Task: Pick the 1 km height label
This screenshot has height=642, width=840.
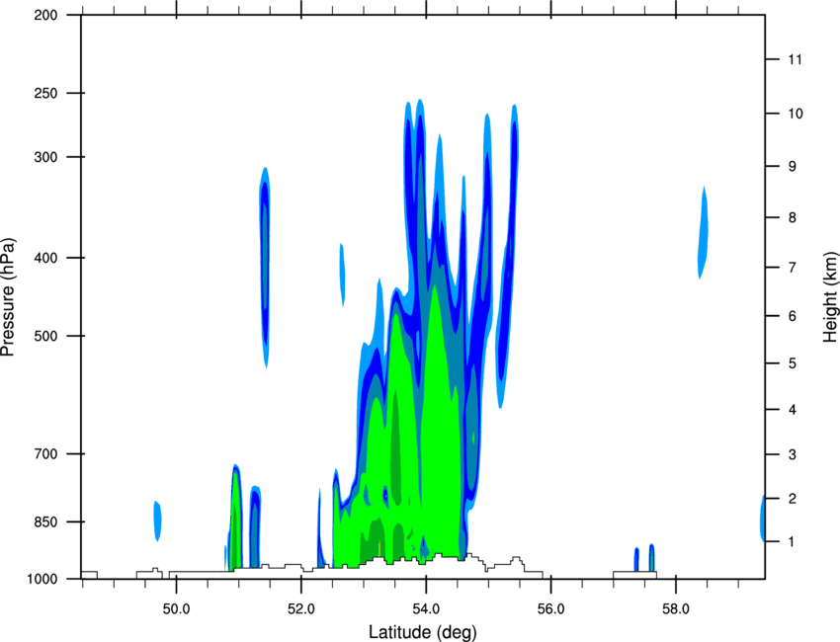Action: [x=792, y=542]
